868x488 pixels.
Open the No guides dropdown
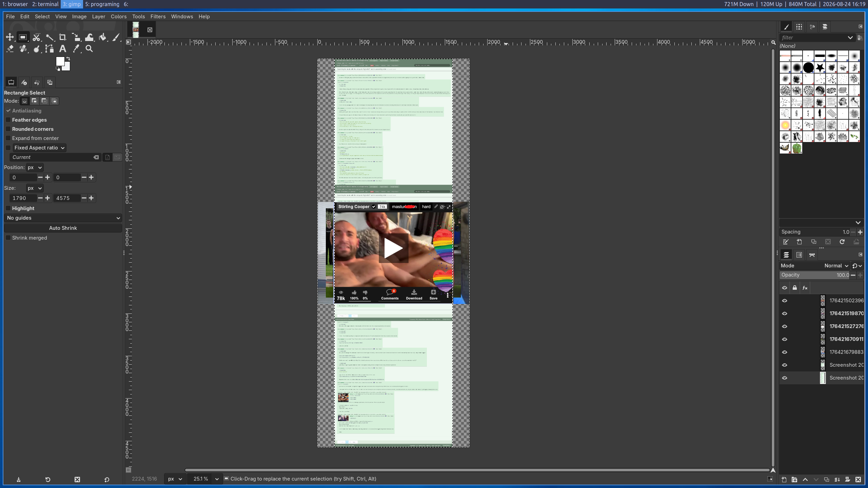pos(63,218)
